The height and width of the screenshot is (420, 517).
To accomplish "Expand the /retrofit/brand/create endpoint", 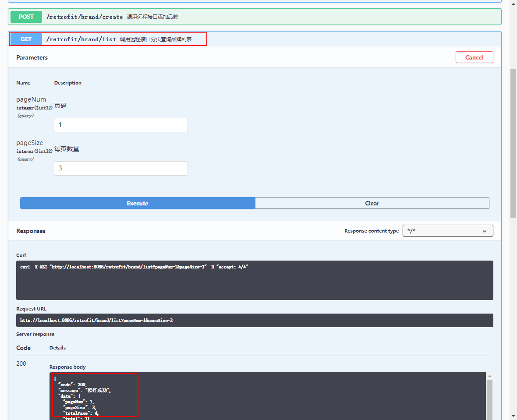I will pos(255,17).
